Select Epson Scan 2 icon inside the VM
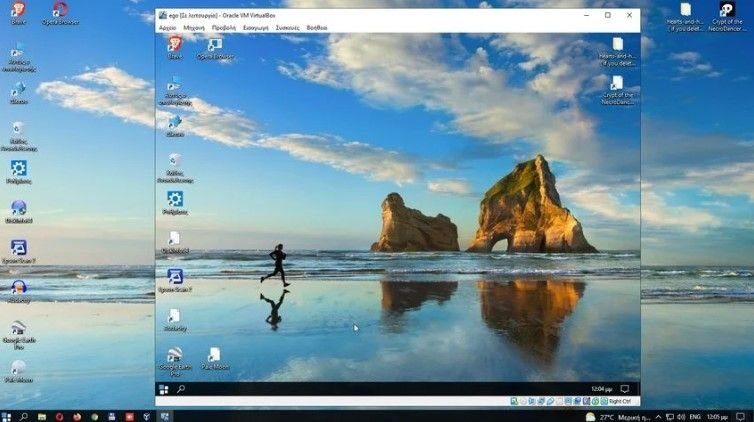Image resolution: width=754 pixels, height=422 pixels. tap(175, 277)
